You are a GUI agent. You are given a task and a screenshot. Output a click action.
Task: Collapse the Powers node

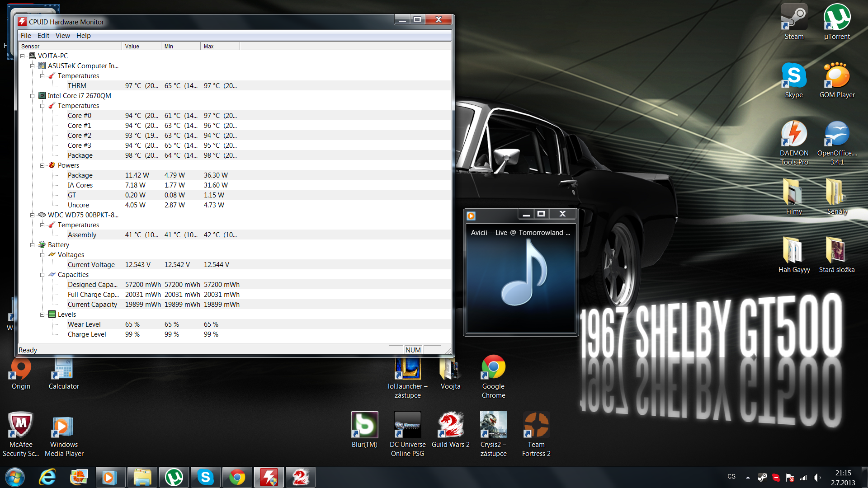pyautogui.click(x=42, y=165)
